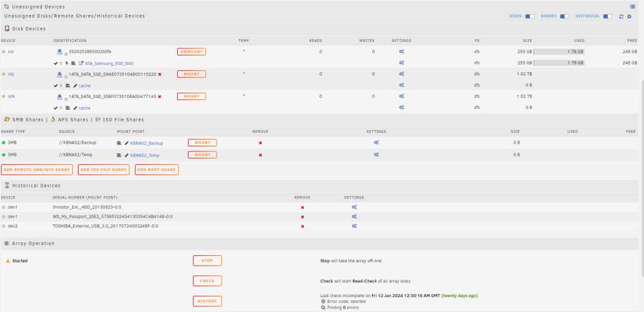The image size is (644, 312).
Task: Stop the array with STOP button
Action: pos(207,260)
